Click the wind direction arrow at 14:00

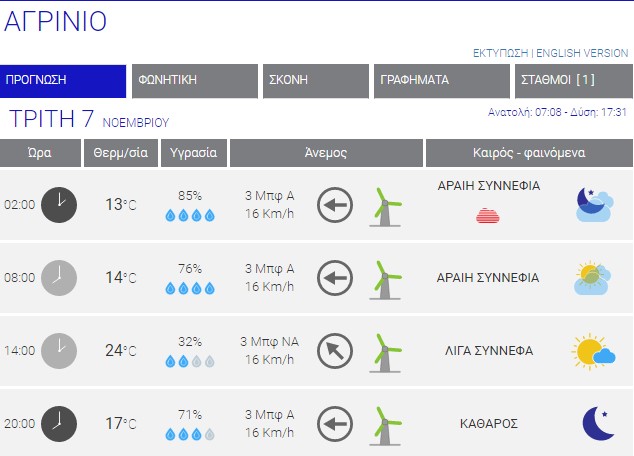[335, 351]
